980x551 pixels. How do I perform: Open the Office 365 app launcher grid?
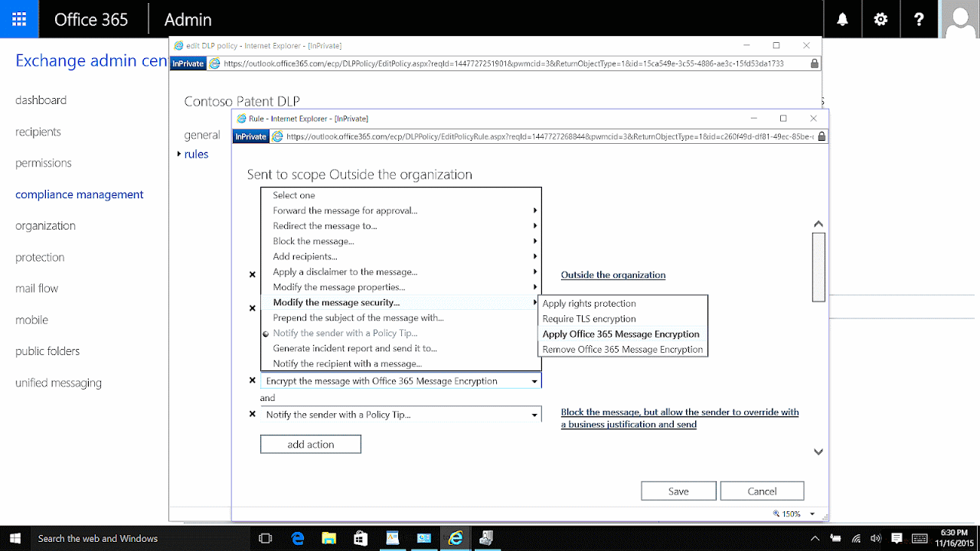click(19, 19)
